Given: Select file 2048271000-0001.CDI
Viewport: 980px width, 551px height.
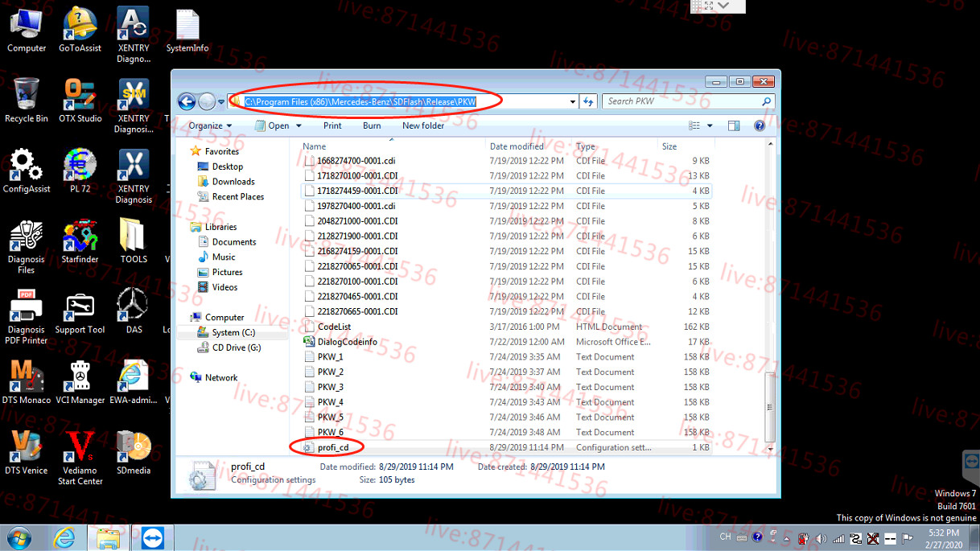Looking at the screenshot, I should click(357, 221).
